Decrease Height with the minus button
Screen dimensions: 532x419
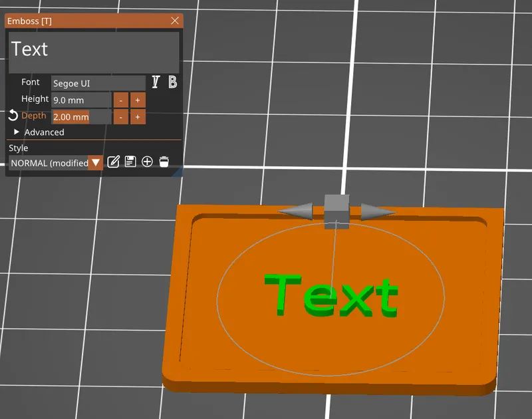[x=121, y=100]
